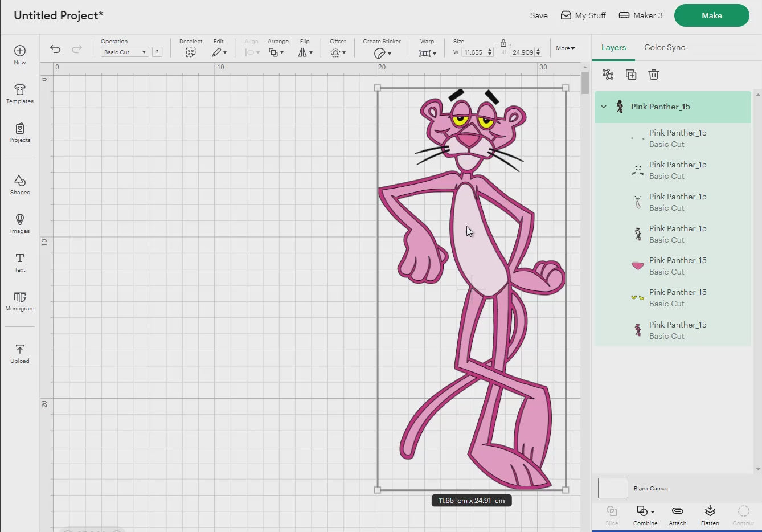This screenshot has width=762, height=532.
Task: Open the Maker 3 machine selector
Action: coord(641,15)
